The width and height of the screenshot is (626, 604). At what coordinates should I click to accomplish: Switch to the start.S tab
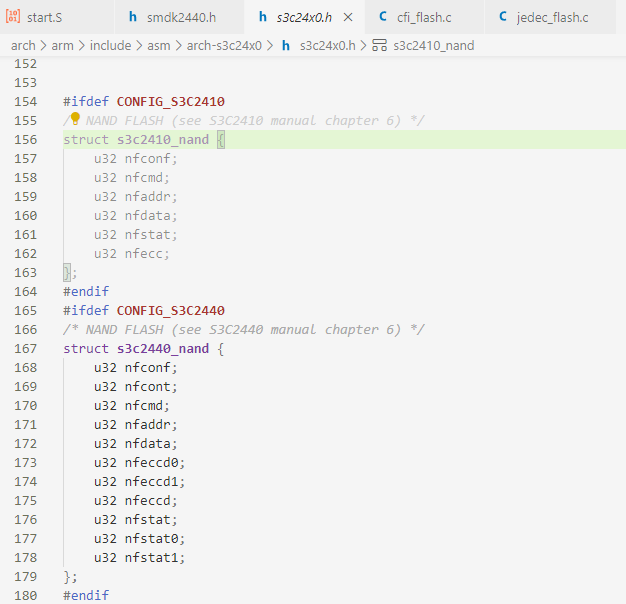tap(57, 17)
